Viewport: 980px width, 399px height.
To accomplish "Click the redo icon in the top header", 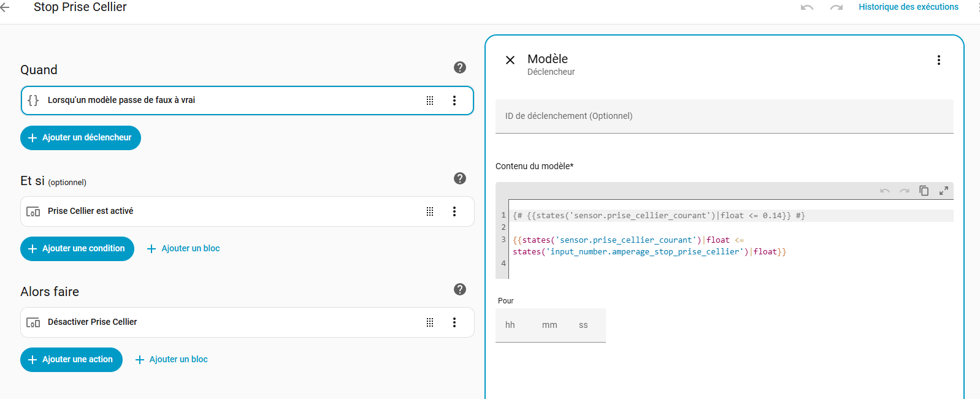I will [x=836, y=7].
